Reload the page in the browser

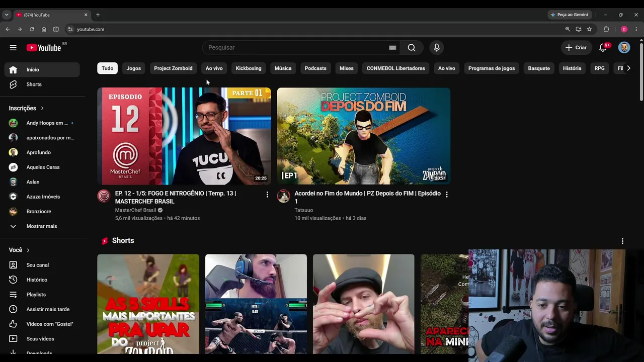pyautogui.click(x=32, y=29)
